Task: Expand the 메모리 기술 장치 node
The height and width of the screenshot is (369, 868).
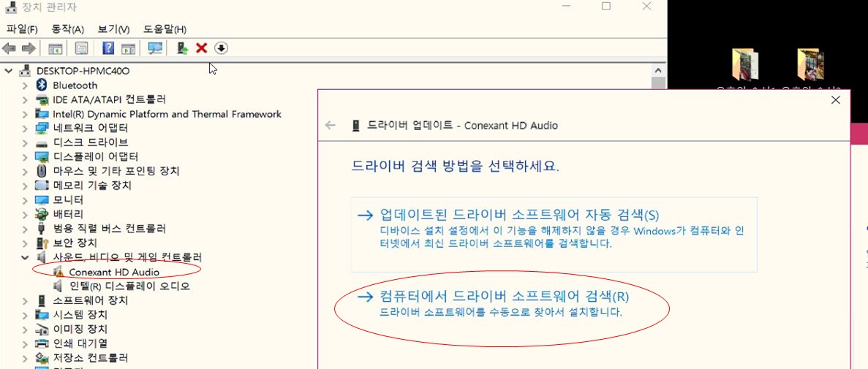Action: (x=24, y=186)
